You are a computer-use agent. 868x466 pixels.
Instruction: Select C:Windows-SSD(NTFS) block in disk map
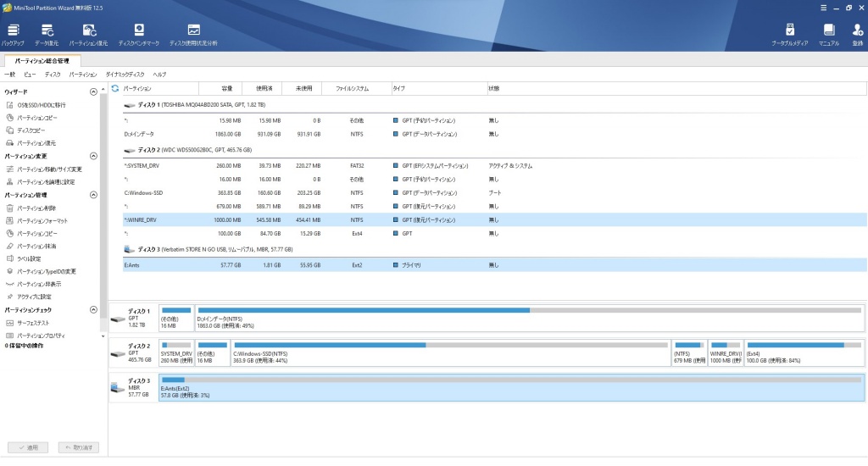(451, 352)
